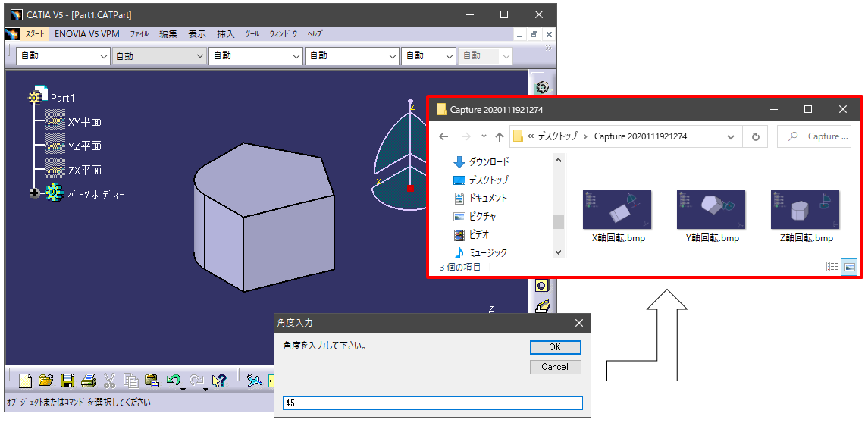The image size is (868, 423).
Task: Click the hole feature icon on right toolbar
Action: pos(542,286)
